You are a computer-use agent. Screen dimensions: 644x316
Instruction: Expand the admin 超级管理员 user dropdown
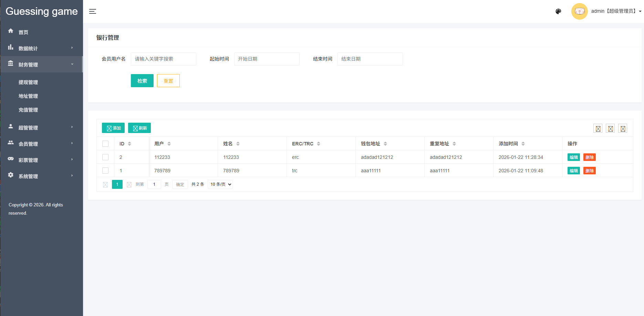616,11
